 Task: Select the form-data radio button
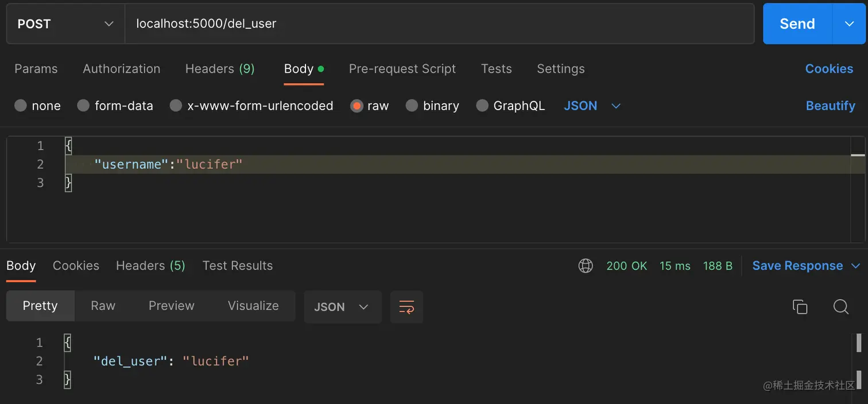[83, 106]
